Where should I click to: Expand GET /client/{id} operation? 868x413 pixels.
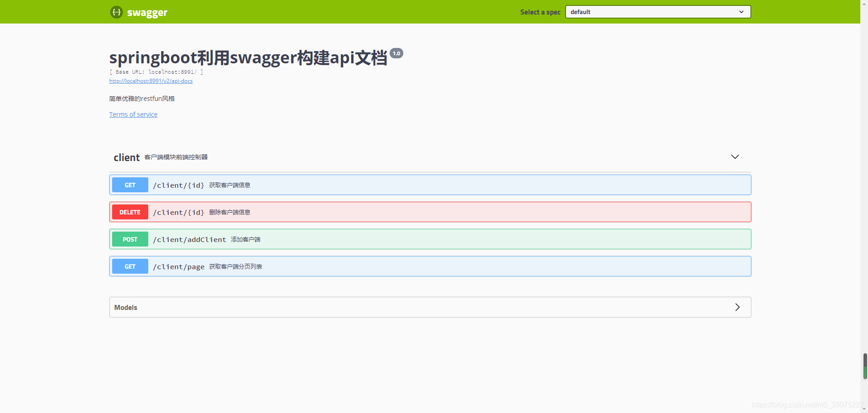click(430, 185)
